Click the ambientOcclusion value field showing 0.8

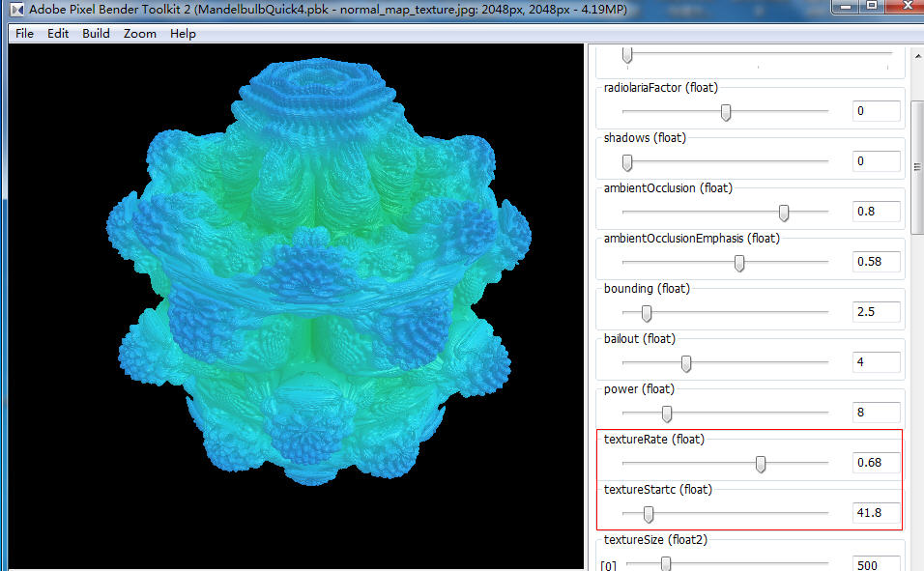tap(877, 211)
